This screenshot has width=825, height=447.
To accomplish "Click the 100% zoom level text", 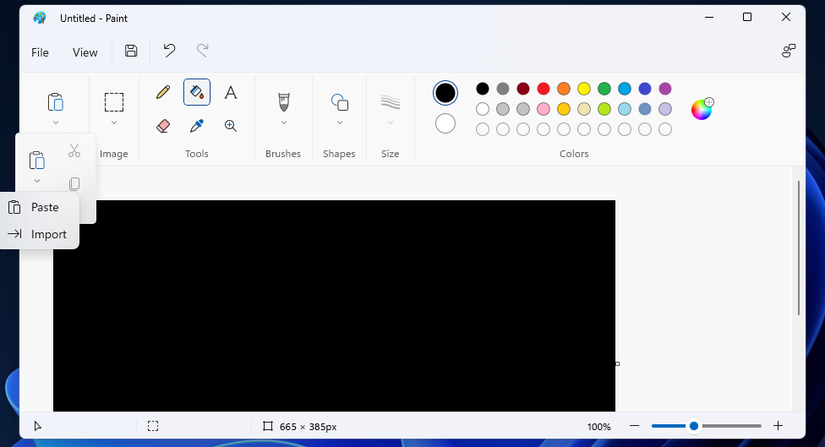I will (599, 426).
